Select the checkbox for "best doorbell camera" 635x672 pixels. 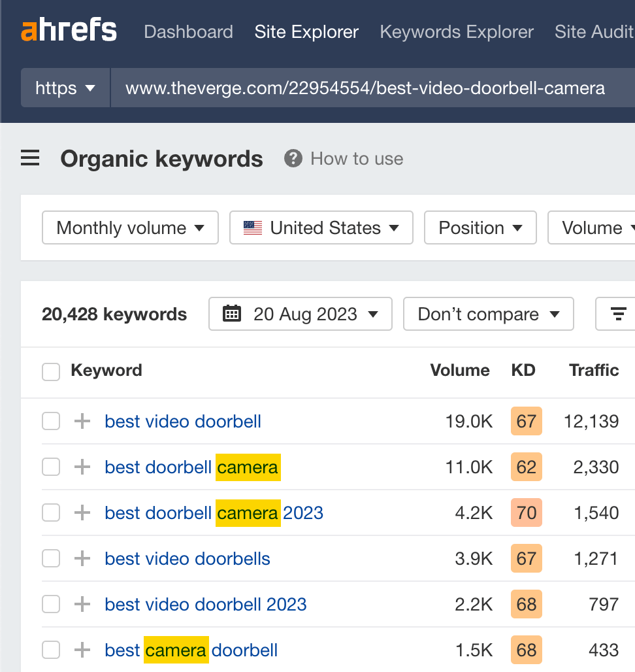coord(50,467)
